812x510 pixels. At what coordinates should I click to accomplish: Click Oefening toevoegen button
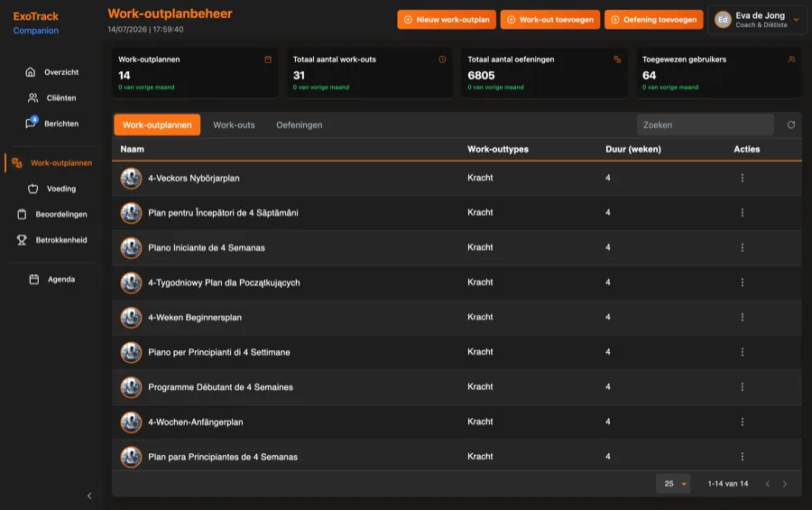pyautogui.click(x=653, y=20)
